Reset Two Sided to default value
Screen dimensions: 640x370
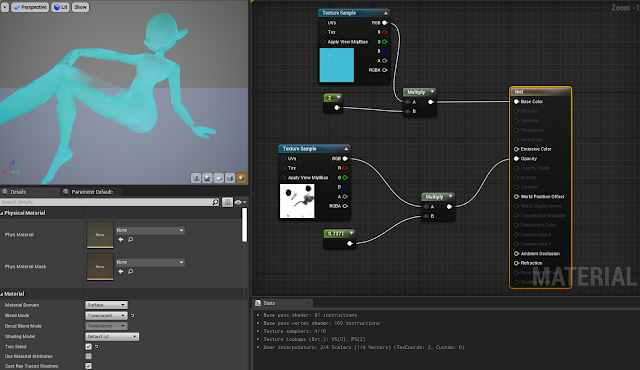[x=97, y=347]
